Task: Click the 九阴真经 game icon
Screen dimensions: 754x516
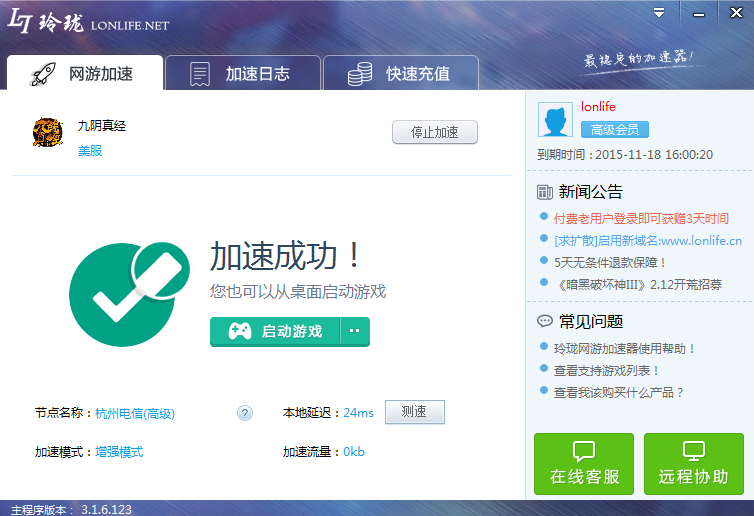Action: click(48, 133)
